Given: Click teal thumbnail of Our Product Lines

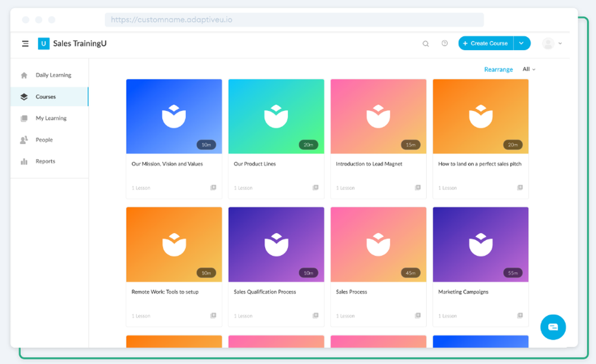Looking at the screenshot, I should pyautogui.click(x=277, y=116).
